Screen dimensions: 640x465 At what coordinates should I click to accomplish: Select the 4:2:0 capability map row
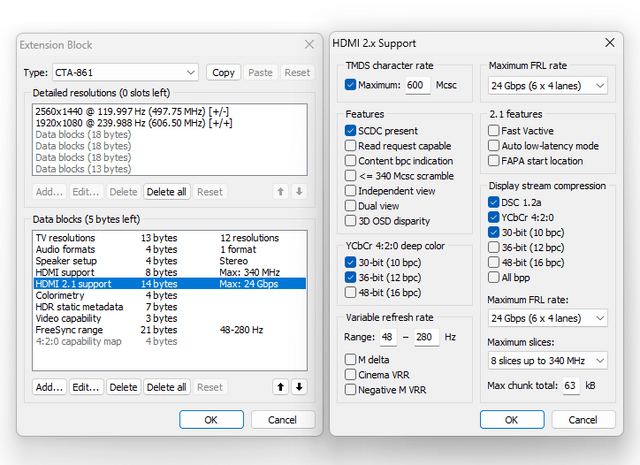(x=169, y=341)
